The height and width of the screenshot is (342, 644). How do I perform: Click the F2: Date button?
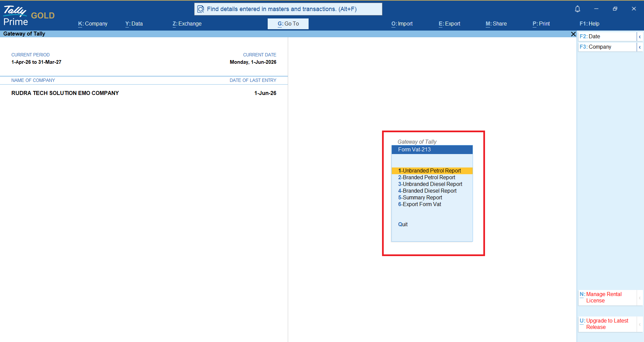pyautogui.click(x=607, y=37)
